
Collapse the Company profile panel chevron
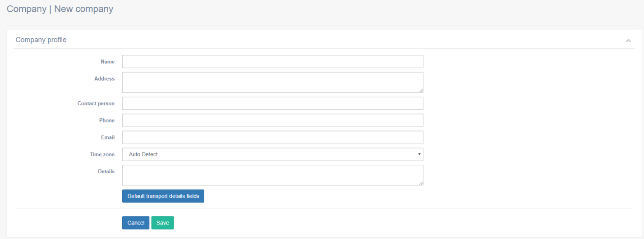coord(628,41)
